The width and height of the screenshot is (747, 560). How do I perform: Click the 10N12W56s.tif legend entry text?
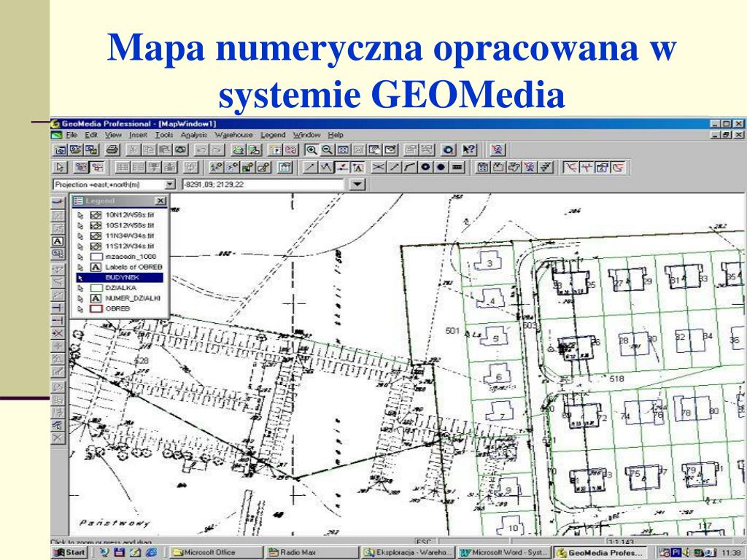[130, 215]
